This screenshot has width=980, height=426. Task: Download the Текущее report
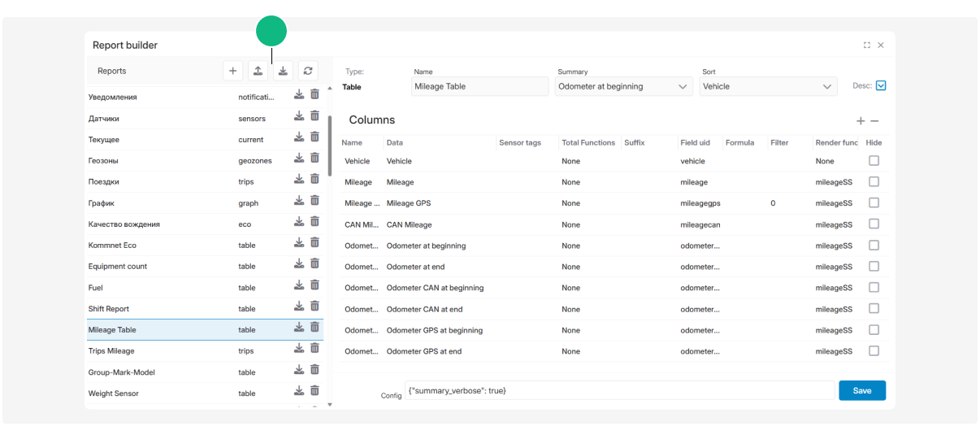(299, 137)
